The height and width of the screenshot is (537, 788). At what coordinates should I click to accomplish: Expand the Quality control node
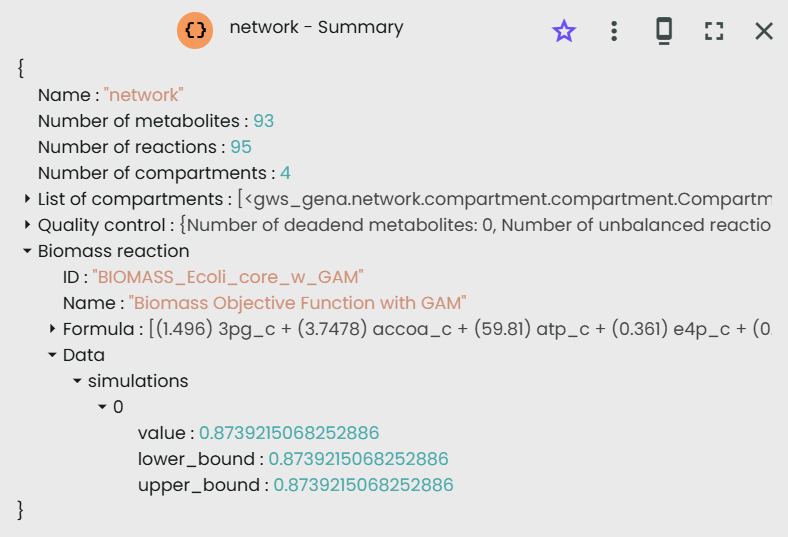coord(27,225)
